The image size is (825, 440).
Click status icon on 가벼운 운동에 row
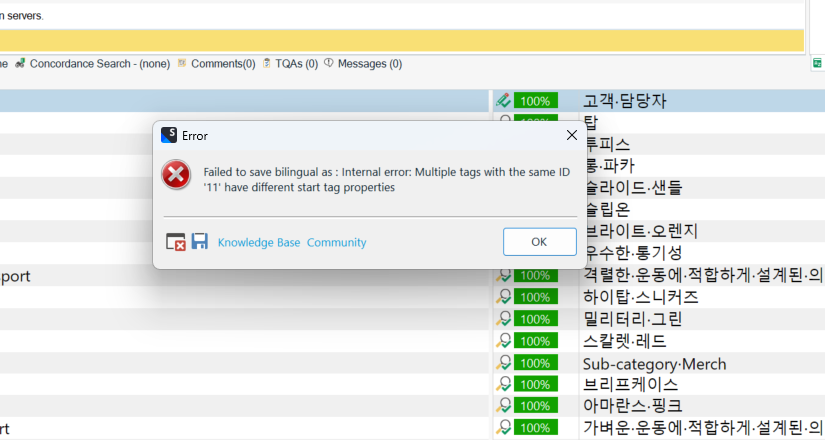503,427
